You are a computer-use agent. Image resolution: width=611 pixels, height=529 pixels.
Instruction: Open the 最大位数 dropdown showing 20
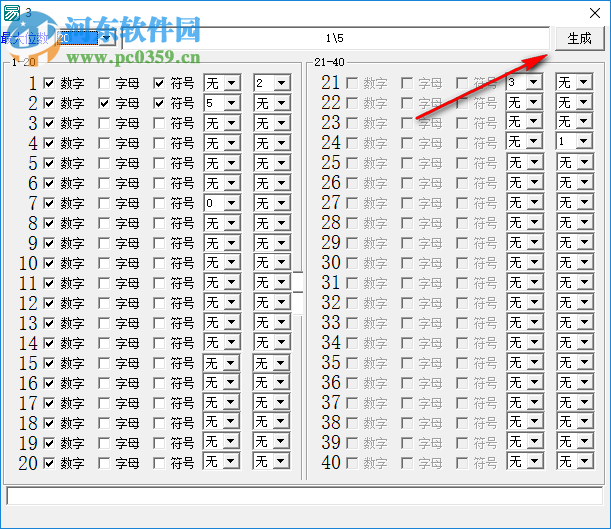pyautogui.click(x=106, y=38)
